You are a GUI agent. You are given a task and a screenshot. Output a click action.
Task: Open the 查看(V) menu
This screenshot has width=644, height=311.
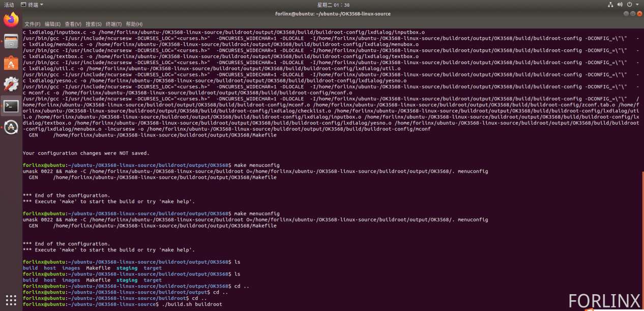tap(73, 24)
